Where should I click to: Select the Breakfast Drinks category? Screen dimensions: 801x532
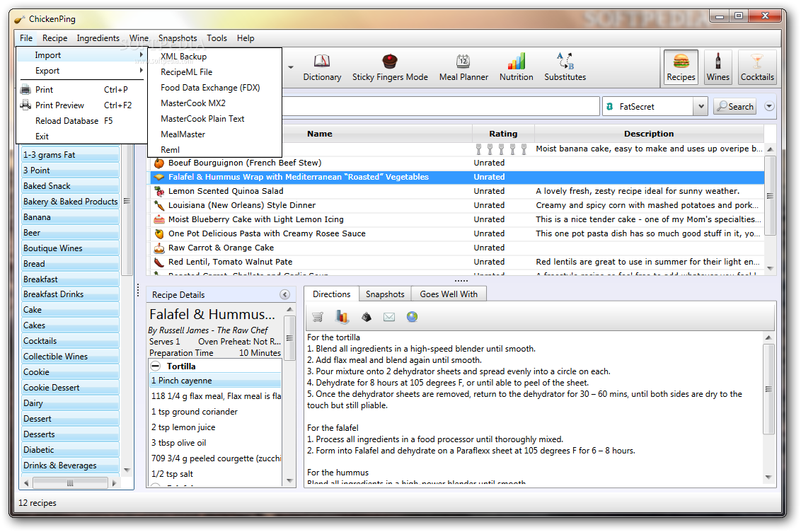pos(71,294)
